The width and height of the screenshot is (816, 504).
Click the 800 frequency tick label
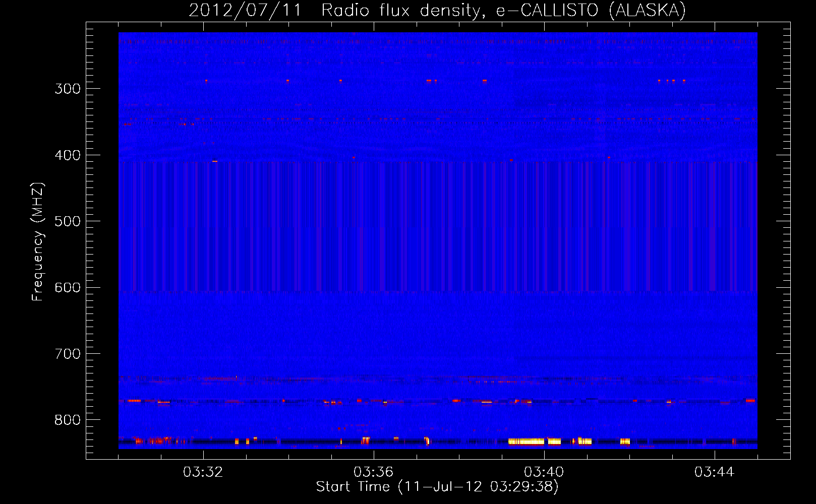pos(68,420)
